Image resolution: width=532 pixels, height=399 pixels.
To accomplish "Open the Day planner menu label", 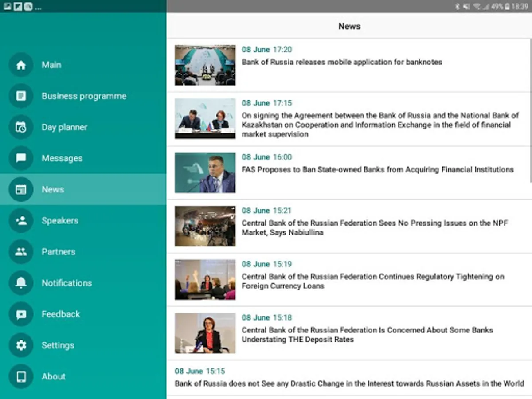I will (64, 127).
